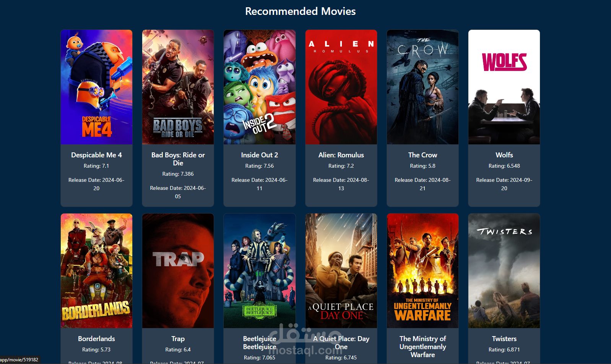This screenshot has height=364, width=611.
Task: Open the Ungentlemanly Warfare poster
Action: coord(422,271)
